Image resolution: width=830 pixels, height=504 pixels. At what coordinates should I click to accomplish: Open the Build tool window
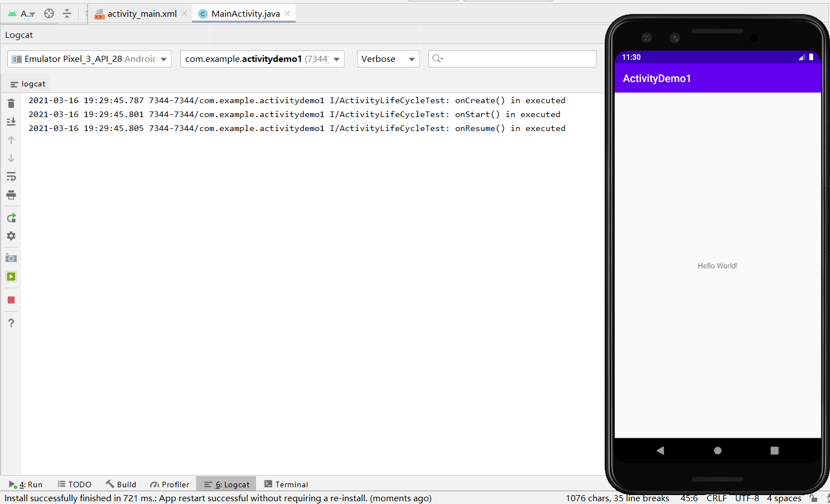pos(121,484)
